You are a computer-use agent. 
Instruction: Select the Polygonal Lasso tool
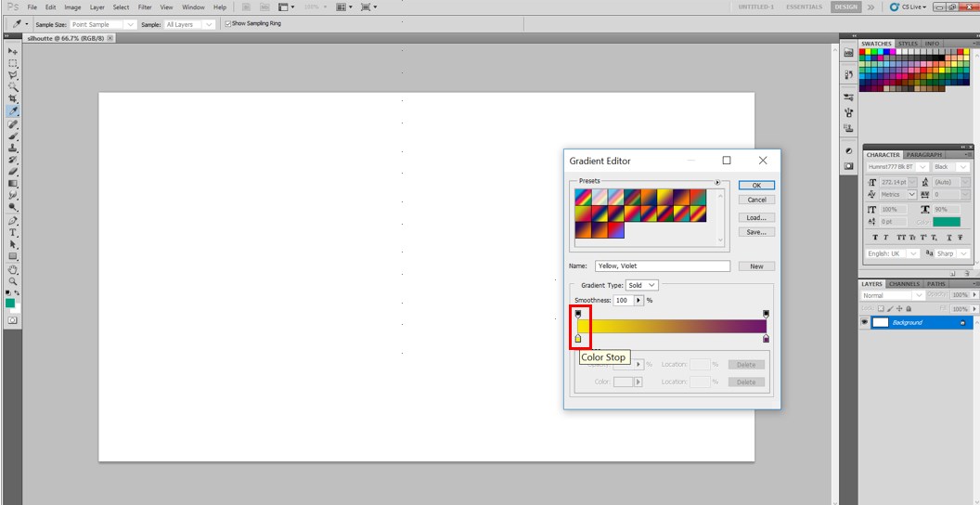click(12, 75)
